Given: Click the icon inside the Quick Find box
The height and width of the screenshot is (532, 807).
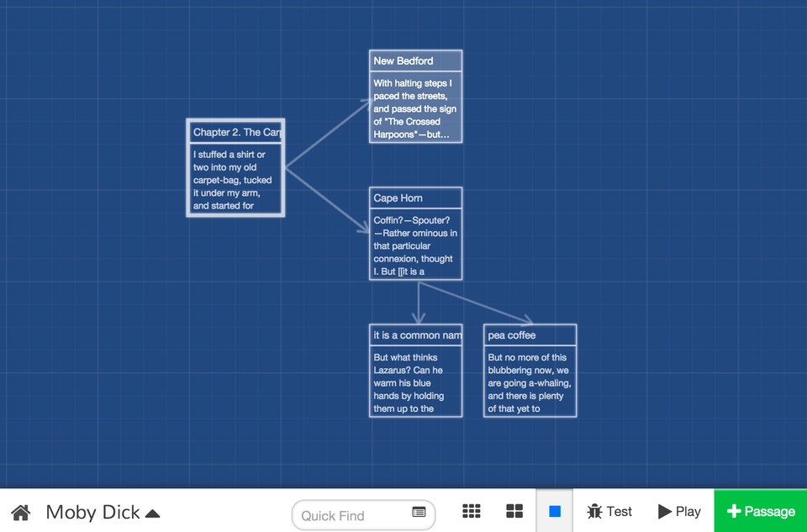Looking at the screenshot, I should pyautogui.click(x=419, y=513).
